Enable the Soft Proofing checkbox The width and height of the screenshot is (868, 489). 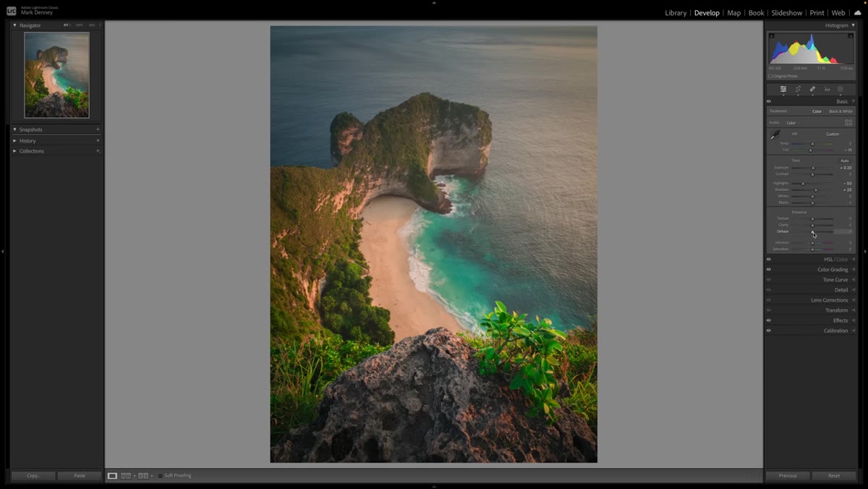pos(160,476)
